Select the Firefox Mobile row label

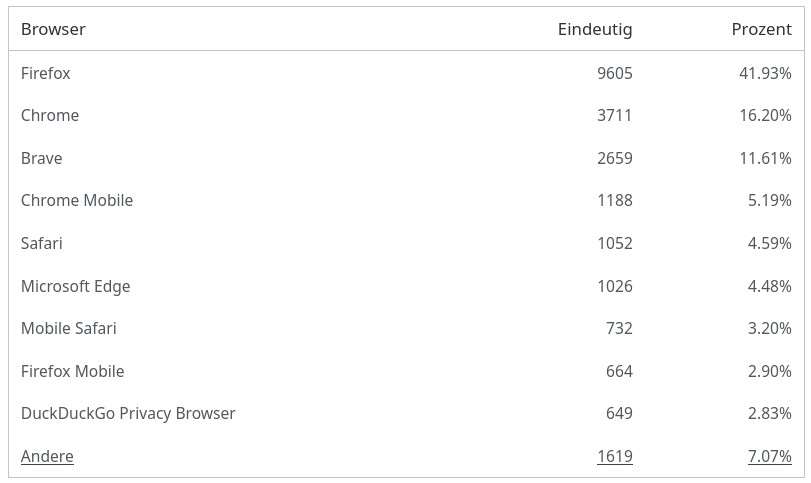(73, 371)
